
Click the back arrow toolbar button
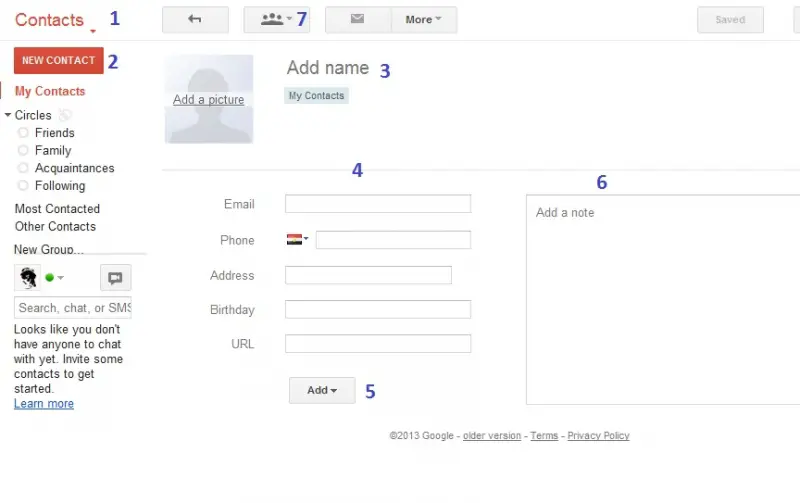pyautogui.click(x=195, y=20)
